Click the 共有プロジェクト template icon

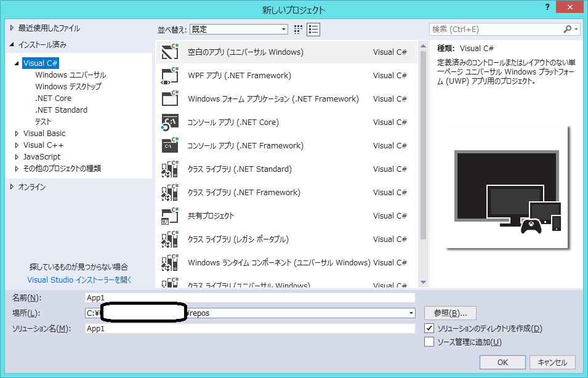[170, 215]
